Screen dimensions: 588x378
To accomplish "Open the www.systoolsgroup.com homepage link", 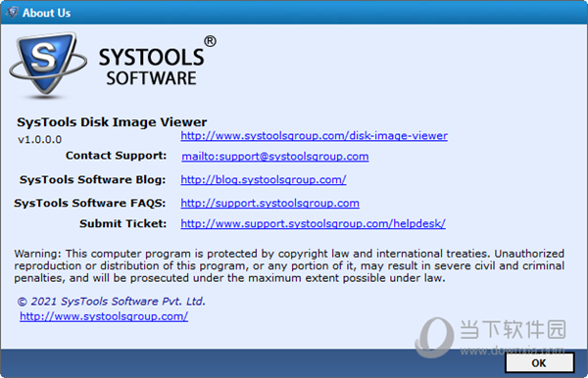I will coord(104,316).
